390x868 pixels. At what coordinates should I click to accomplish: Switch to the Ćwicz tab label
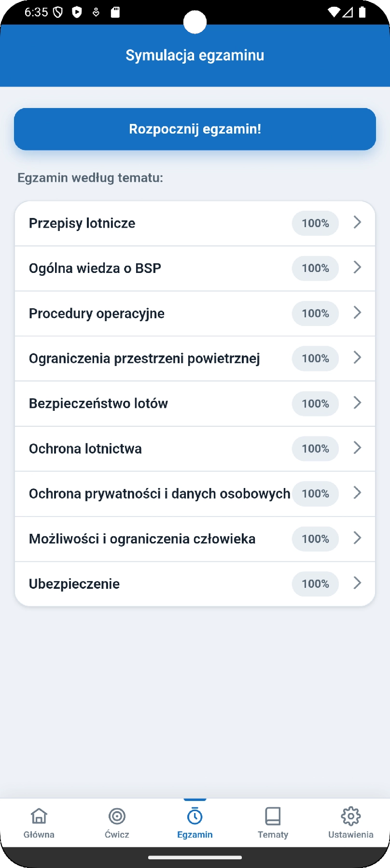coord(117,834)
